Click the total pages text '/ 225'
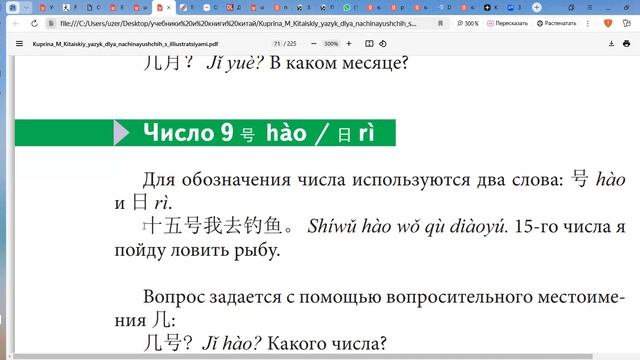640x360 pixels. tap(290, 43)
